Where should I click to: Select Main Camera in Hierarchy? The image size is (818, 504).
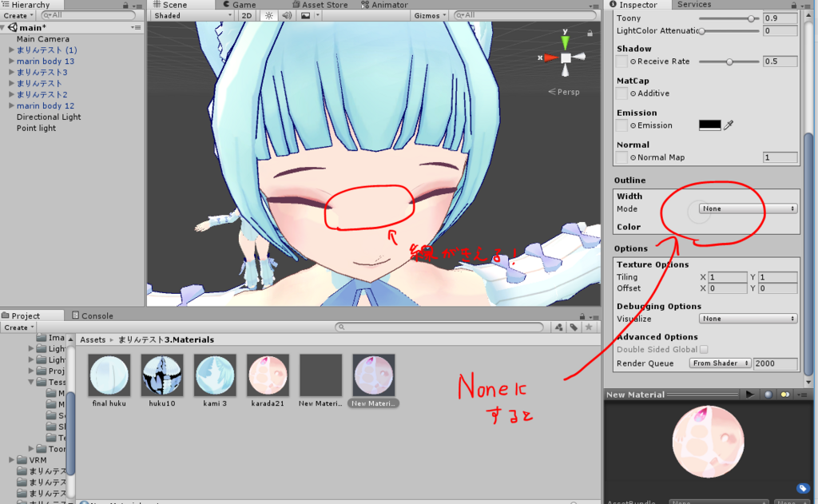pos(43,39)
